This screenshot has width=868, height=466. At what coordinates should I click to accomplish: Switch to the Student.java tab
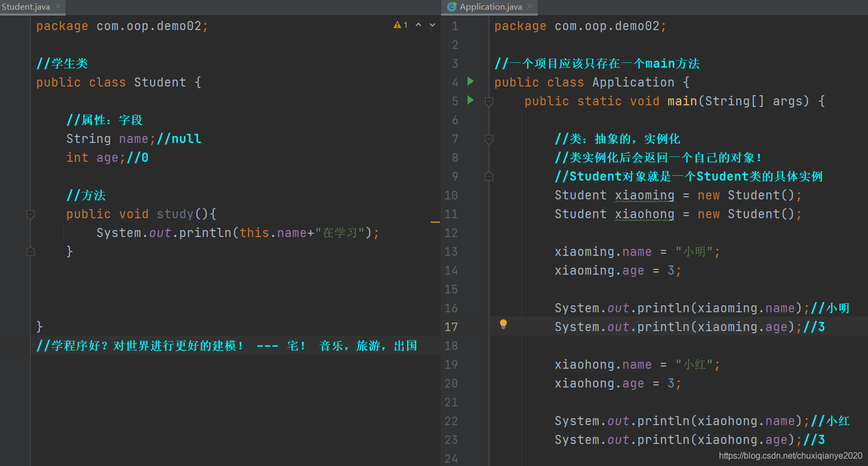click(x=25, y=7)
